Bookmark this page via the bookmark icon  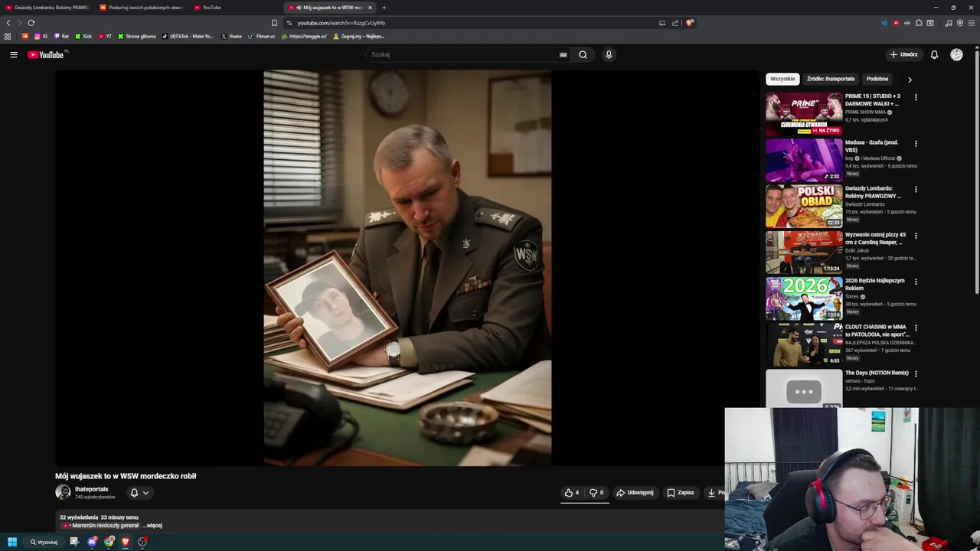pyautogui.click(x=274, y=23)
